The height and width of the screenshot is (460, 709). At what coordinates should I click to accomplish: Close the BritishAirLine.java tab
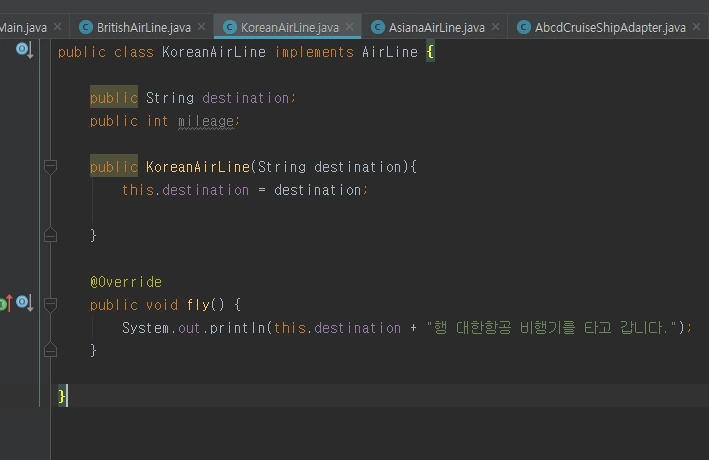coord(202,27)
